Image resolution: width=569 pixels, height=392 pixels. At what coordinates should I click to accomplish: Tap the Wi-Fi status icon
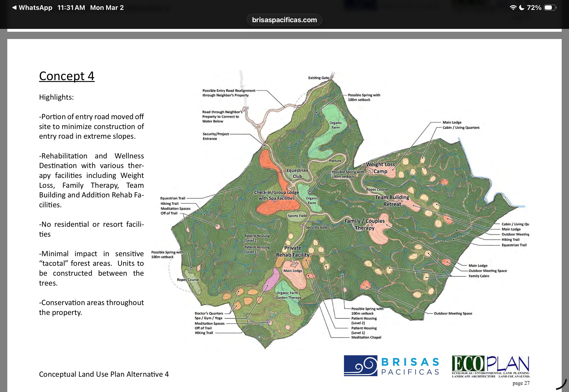pos(513,8)
